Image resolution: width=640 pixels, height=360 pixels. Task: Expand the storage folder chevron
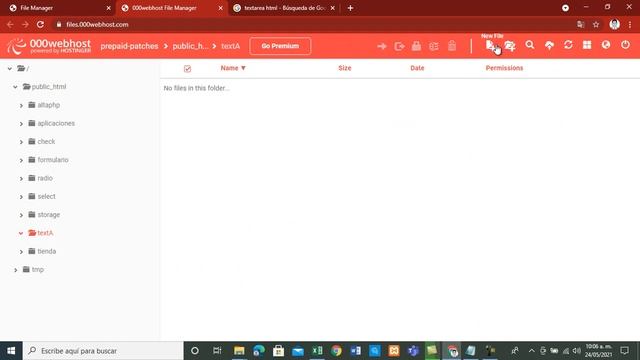tap(21, 215)
